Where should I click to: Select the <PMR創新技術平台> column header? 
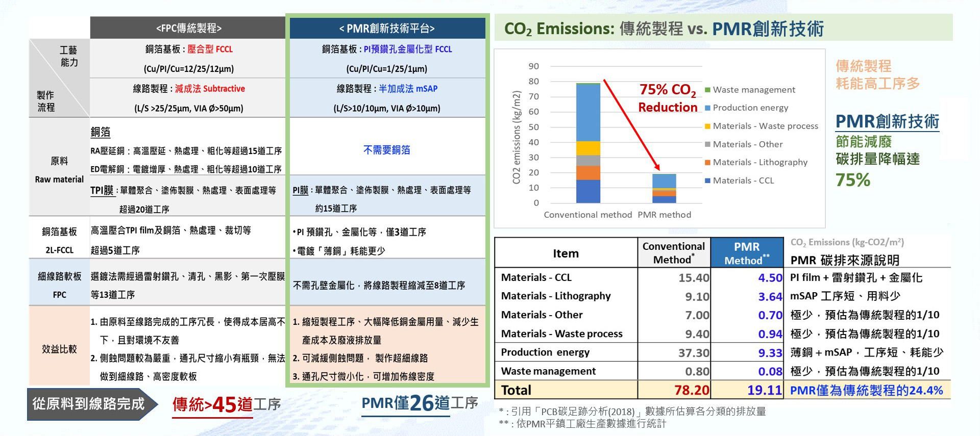pyautogui.click(x=387, y=28)
